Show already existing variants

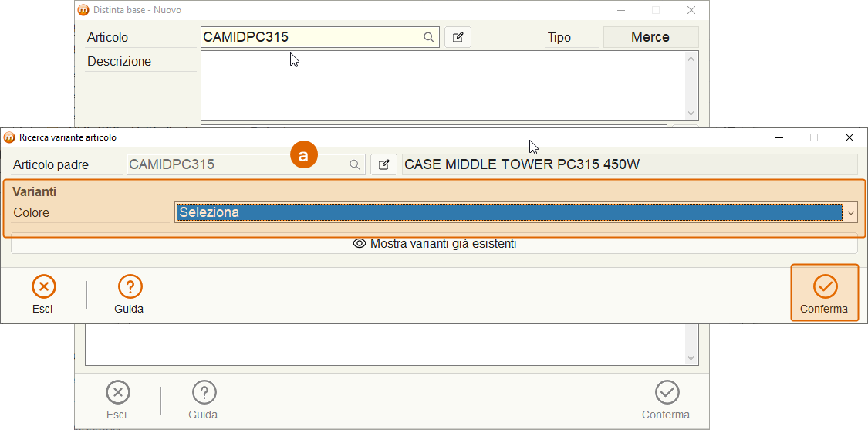[x=434, y=243]
